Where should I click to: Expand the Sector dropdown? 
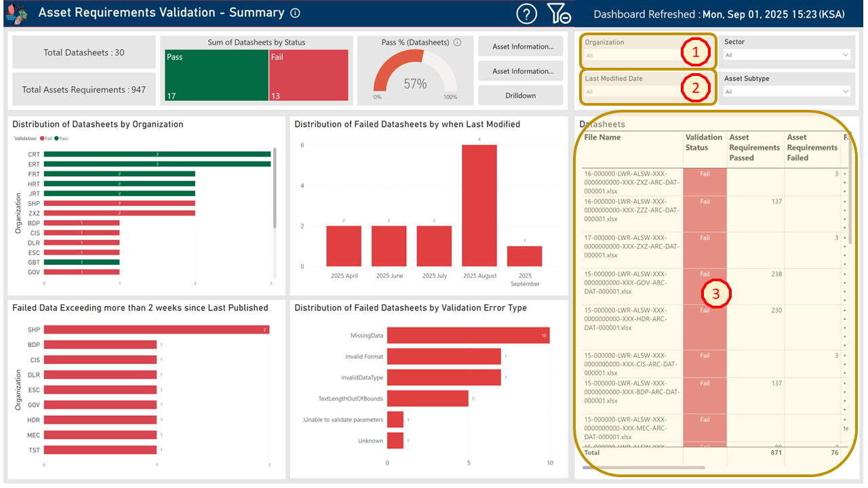[787, 55]
